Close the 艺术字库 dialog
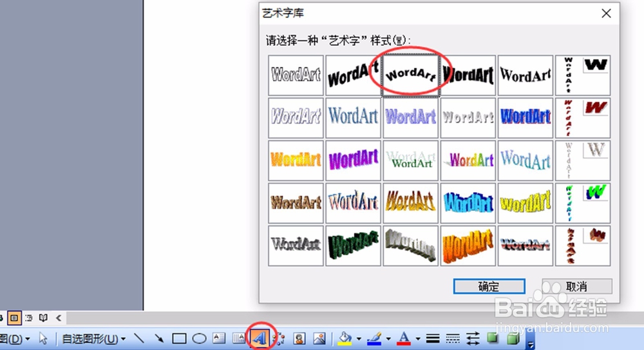 click(x=606, y=13)
